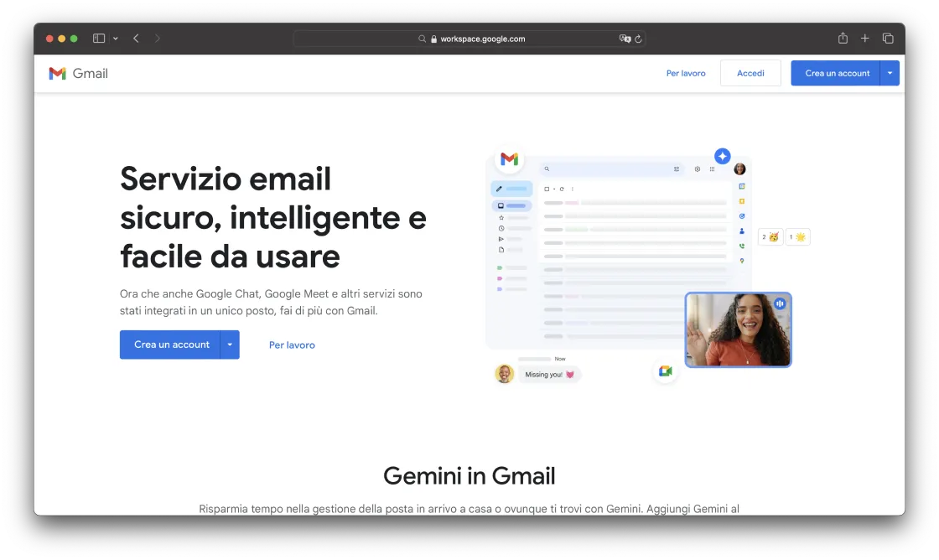
Task: Click the profile avatar in illustrated inbox
Action: click(x=739, y=169)
